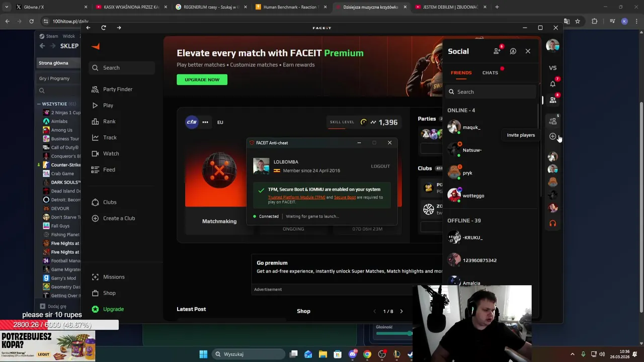Select Garry's Mod in Steam library
This screenshot has height=362, width=644.
[63, 278]
